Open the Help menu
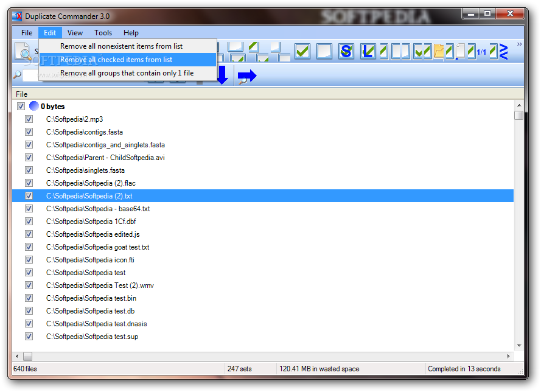Screen dimensions: 541x392 (x=131, y=33)
